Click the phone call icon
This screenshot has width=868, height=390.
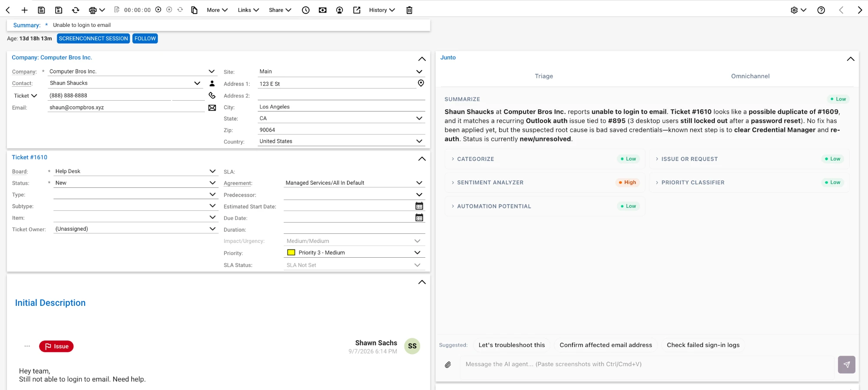[x=212, y=95]
